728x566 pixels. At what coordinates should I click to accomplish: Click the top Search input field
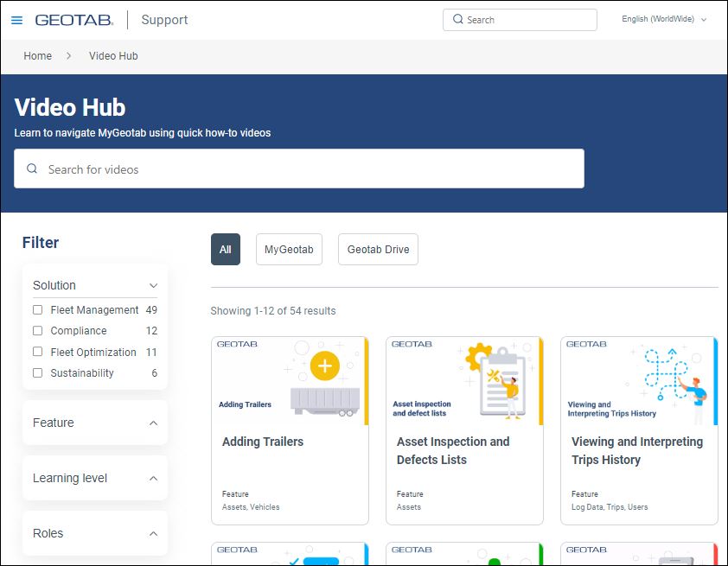(520, 20)
